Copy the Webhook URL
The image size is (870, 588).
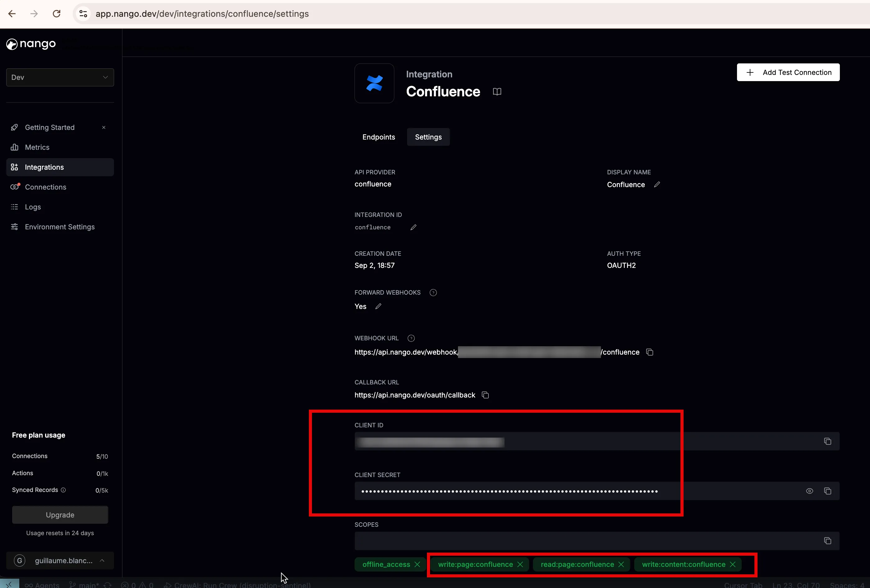pyautogui.click(x=649, y=352)
